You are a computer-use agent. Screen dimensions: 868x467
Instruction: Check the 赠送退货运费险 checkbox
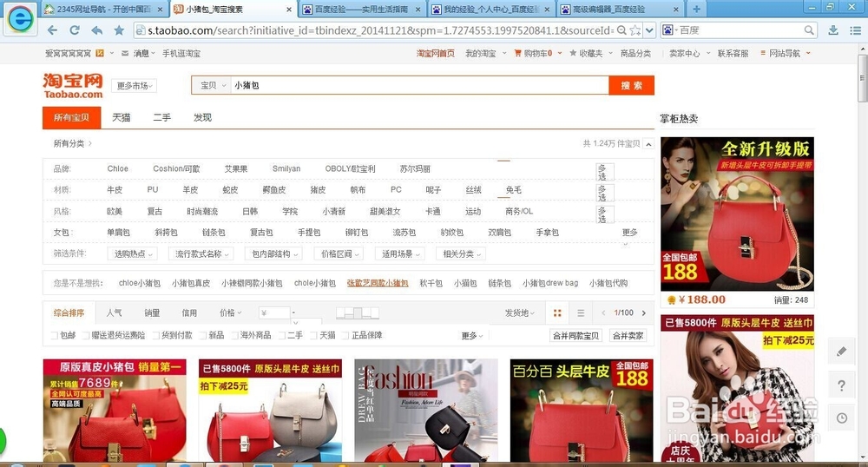[x=86, y=335]
